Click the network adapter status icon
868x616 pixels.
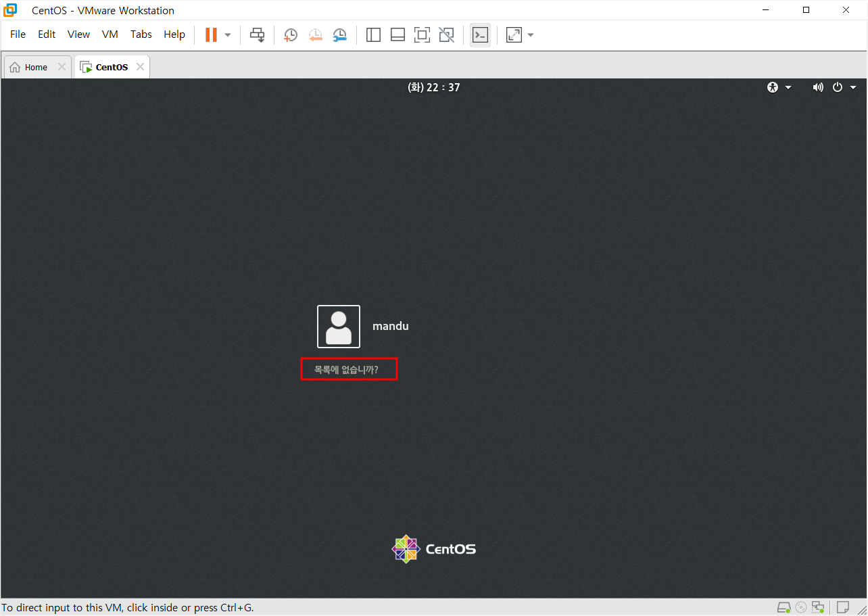819,607
